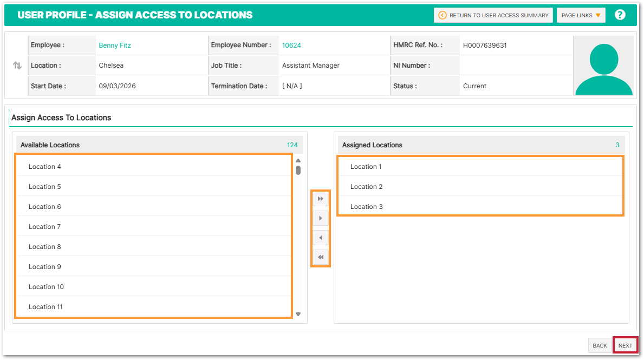The width and height of the screenshot is (644, 360).
Task: Select Location 7 in Available Locations
Action: pos(45,227)
